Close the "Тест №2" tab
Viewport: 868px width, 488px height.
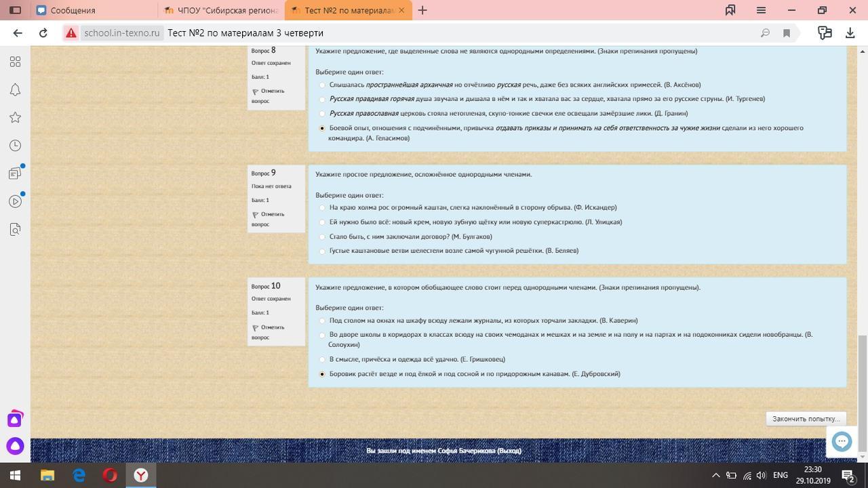tap(402, 10)
